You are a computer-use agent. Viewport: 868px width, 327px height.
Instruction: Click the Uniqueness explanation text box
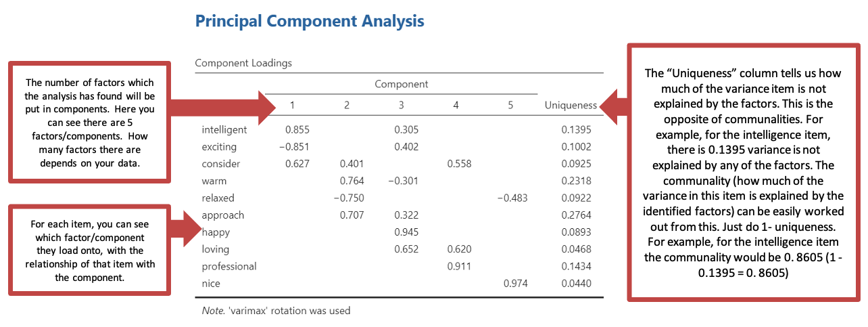pos(745,171)
